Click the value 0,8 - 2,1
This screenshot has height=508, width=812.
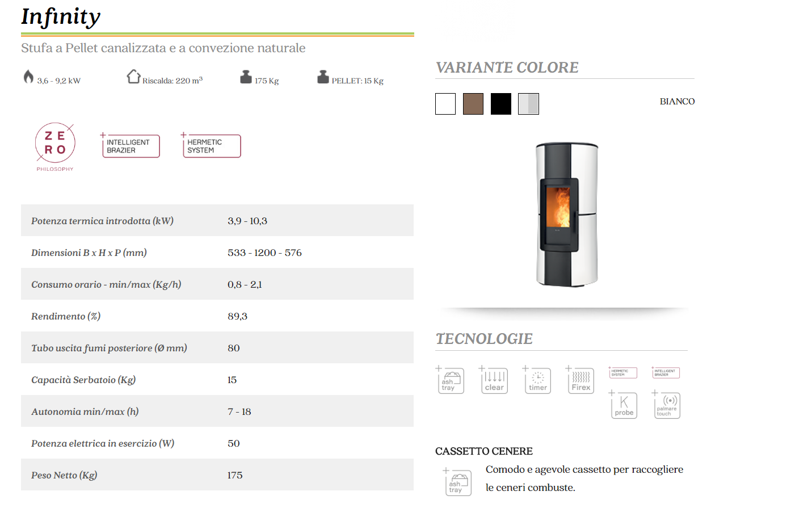coord(245,284)
